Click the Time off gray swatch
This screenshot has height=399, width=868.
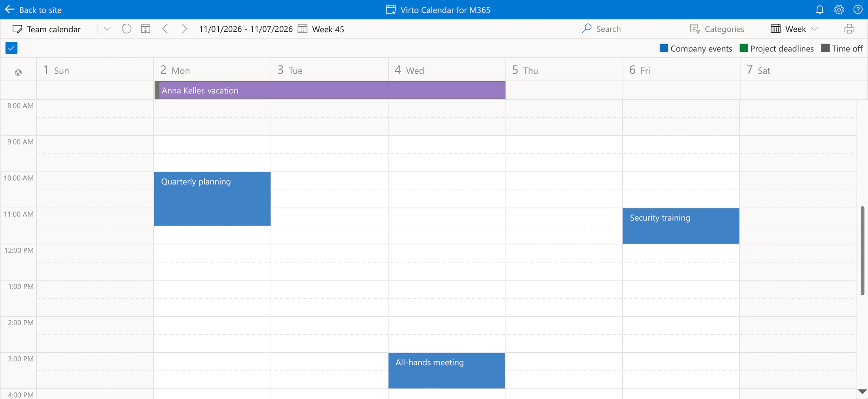click(825, 48)
